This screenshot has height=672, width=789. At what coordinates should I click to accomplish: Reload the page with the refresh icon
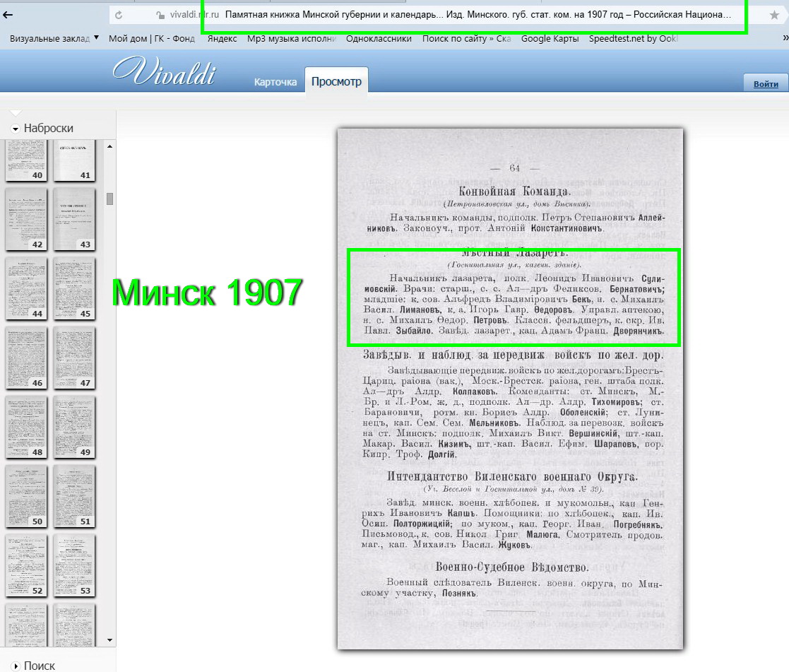(119, 15)
